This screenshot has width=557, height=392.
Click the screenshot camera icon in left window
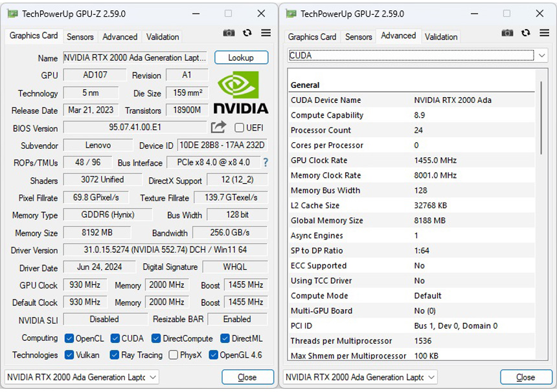229,34
